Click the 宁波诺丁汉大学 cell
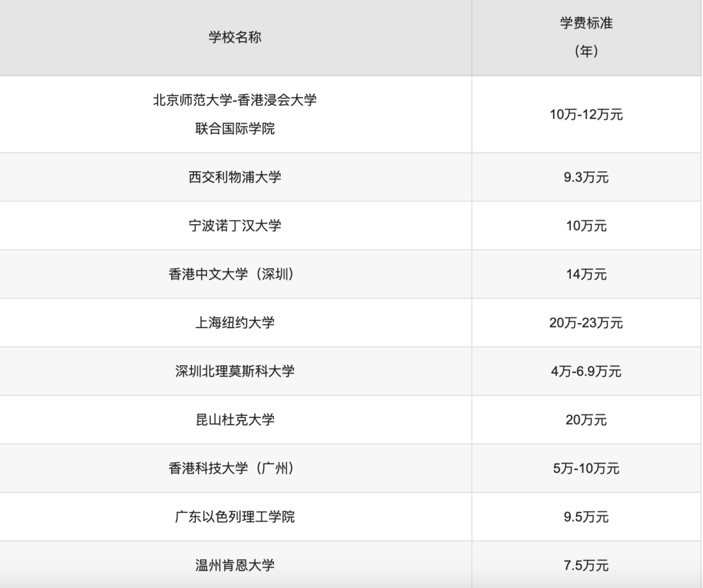 pyautogui.click(x=235, y=225)
